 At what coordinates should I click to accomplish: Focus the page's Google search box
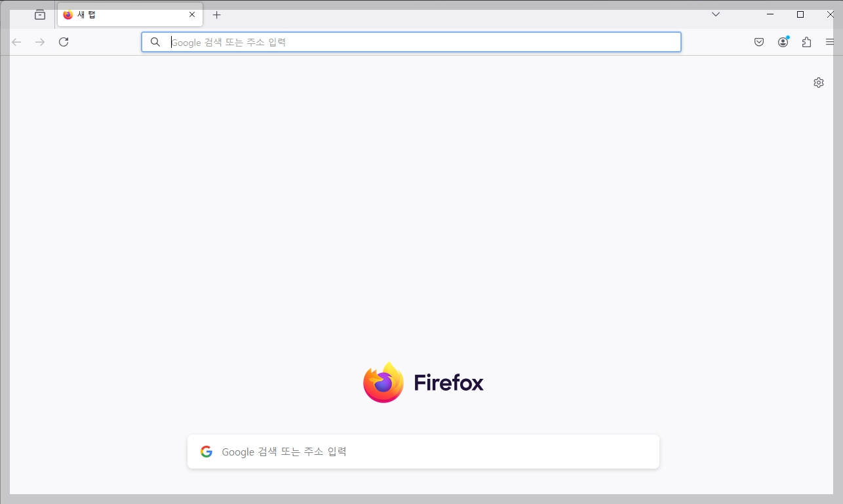tap(423, 452)
